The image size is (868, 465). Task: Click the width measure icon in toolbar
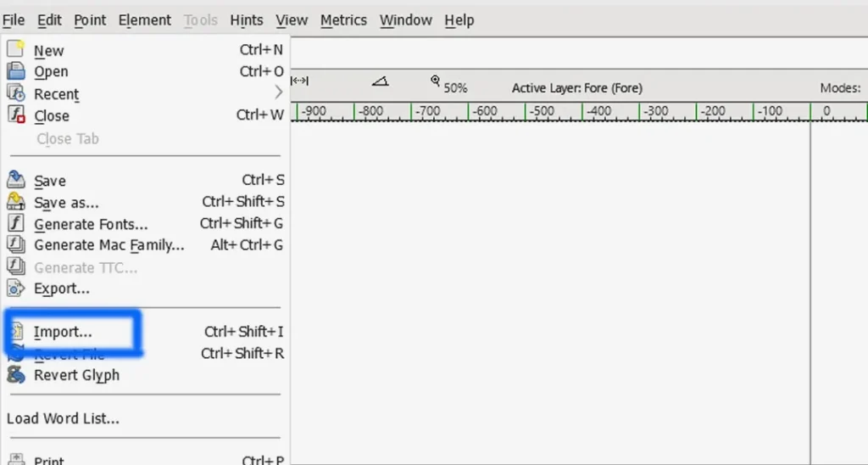point(299,81)
